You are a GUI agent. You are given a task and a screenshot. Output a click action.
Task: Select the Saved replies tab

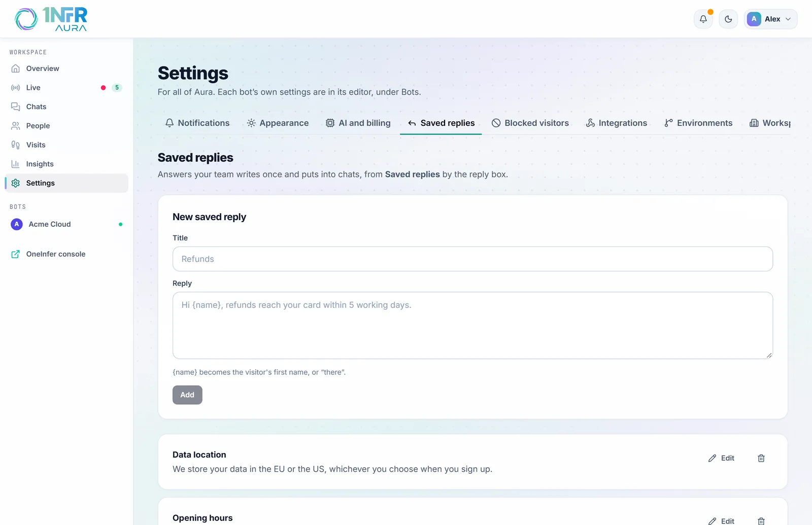tap(441, 123)
